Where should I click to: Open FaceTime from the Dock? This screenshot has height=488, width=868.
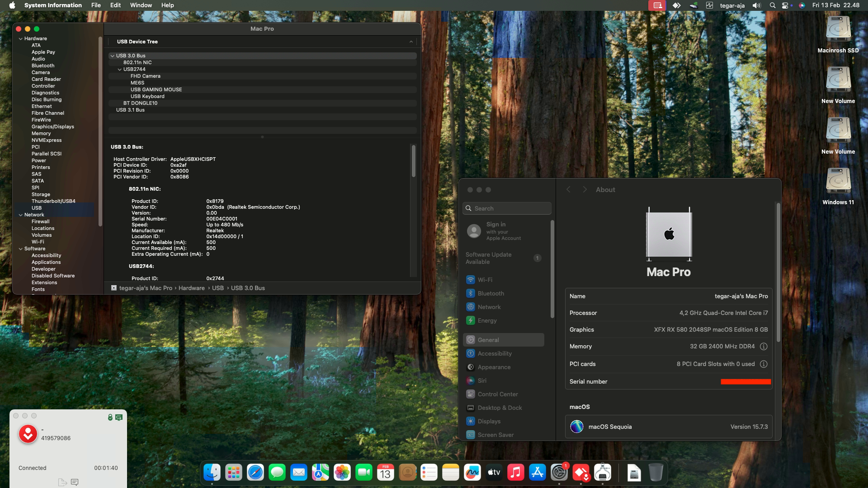click(364, 473)
